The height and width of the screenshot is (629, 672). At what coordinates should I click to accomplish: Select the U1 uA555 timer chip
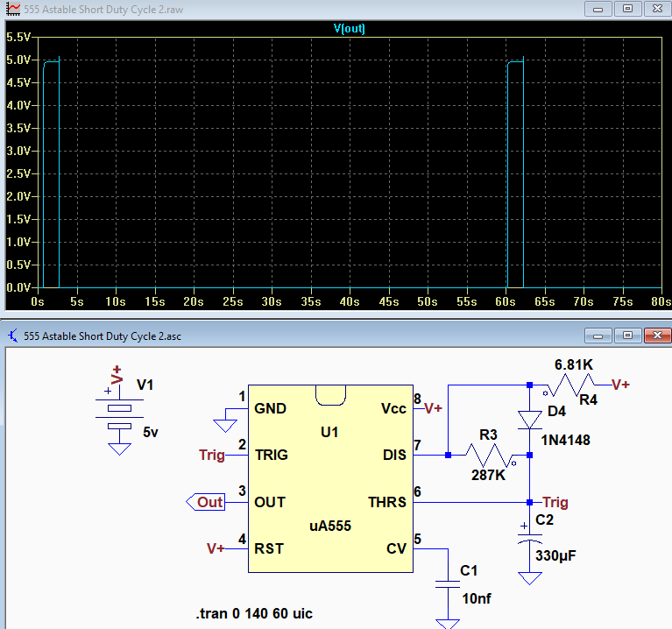coord(330,478)
